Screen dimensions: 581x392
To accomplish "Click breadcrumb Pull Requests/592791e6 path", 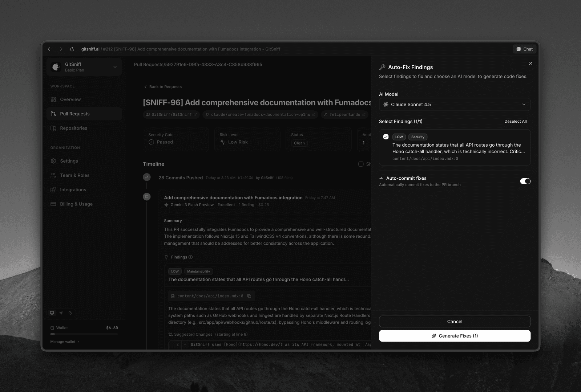I will coord(198,65).
